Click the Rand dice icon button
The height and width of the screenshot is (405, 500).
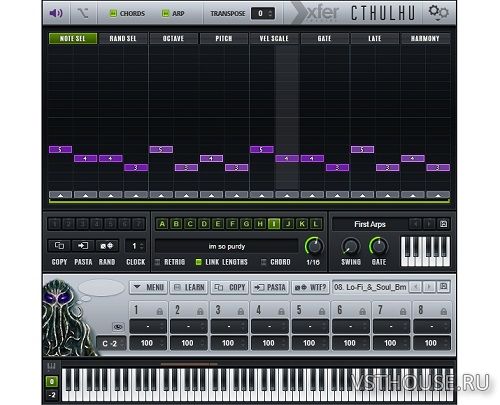tap(107, 246)
